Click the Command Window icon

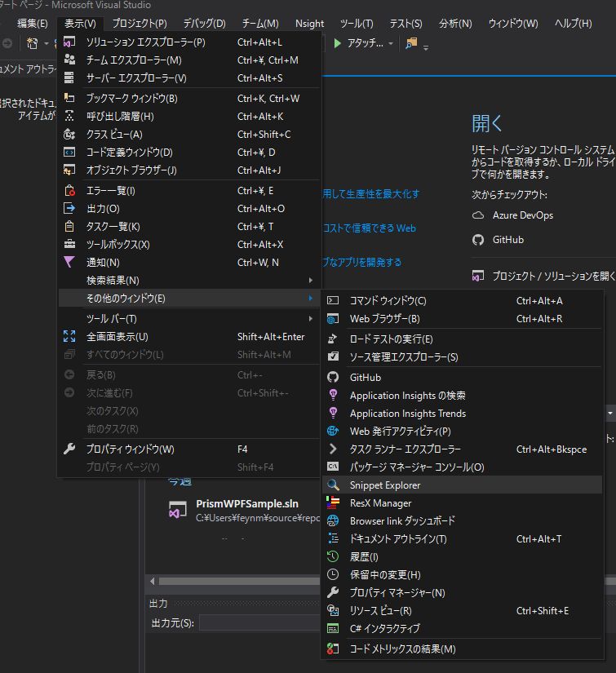click(x=333, y=300)
